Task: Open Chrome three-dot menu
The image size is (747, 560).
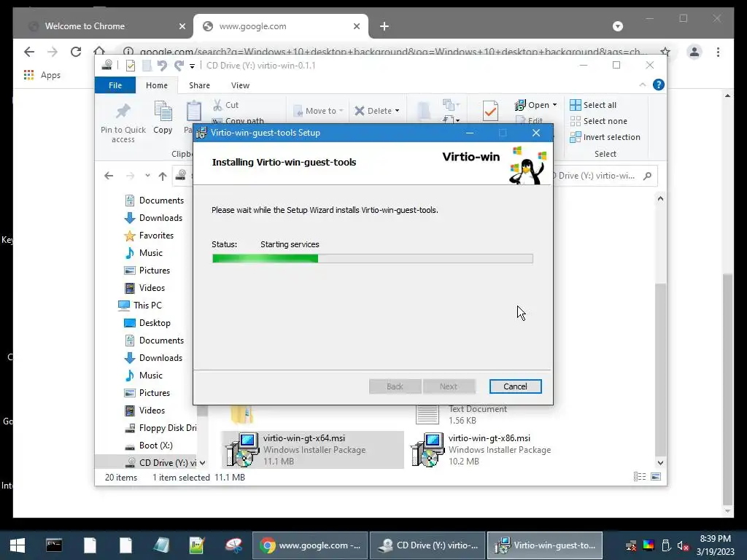Action: (718, 52)
